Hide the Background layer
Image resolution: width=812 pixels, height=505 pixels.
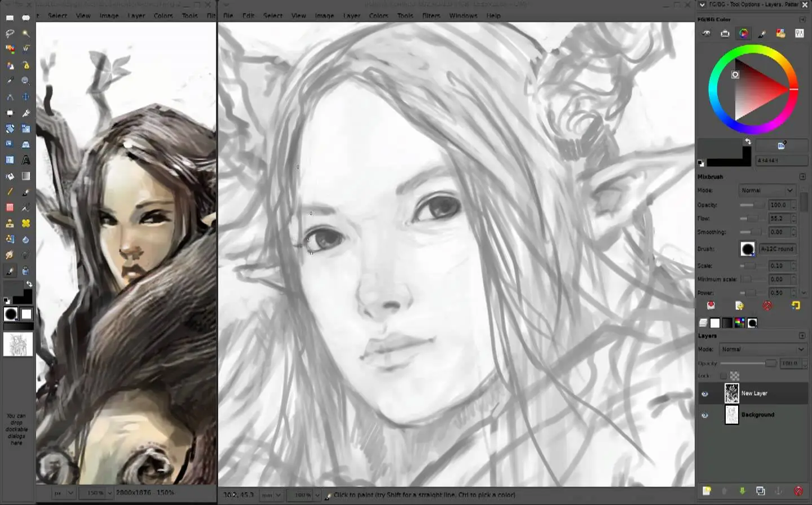click(x=705, y=415)
